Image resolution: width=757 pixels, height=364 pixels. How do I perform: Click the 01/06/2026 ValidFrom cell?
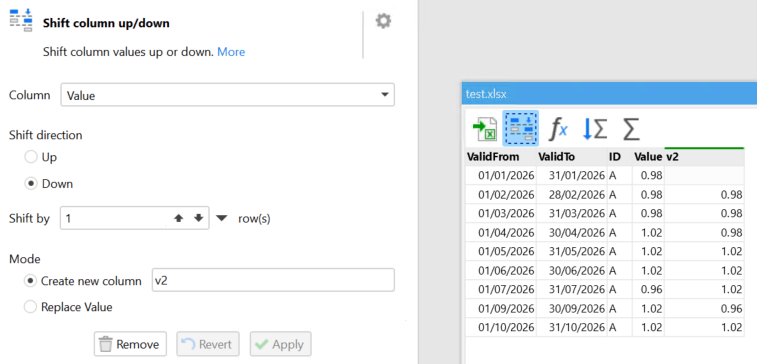(501, 270)
